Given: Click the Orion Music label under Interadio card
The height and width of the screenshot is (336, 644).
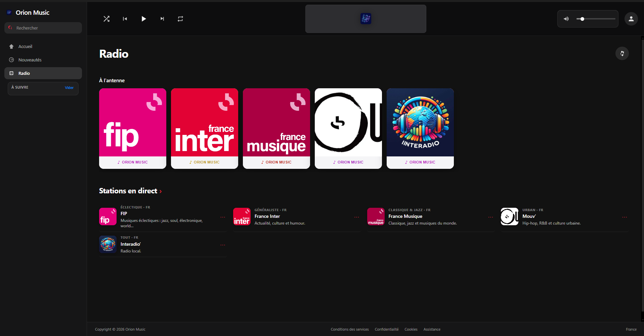Looking at the screenshot, I should [420, 162].
